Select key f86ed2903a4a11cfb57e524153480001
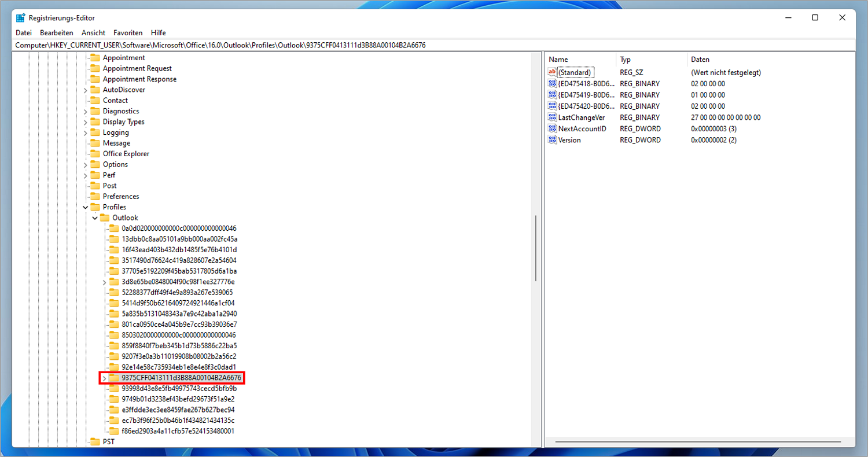This screenshot has height=457, width=868. [x=178, y=432]
